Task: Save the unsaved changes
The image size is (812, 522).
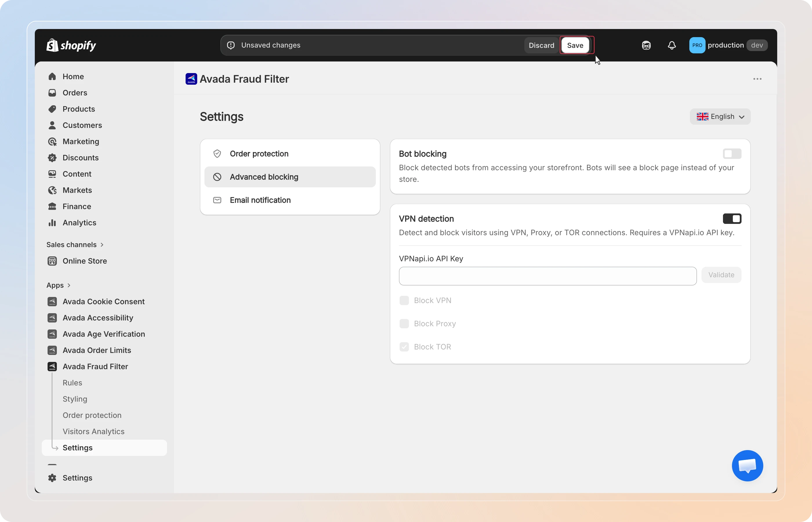Action: [575, 46]
